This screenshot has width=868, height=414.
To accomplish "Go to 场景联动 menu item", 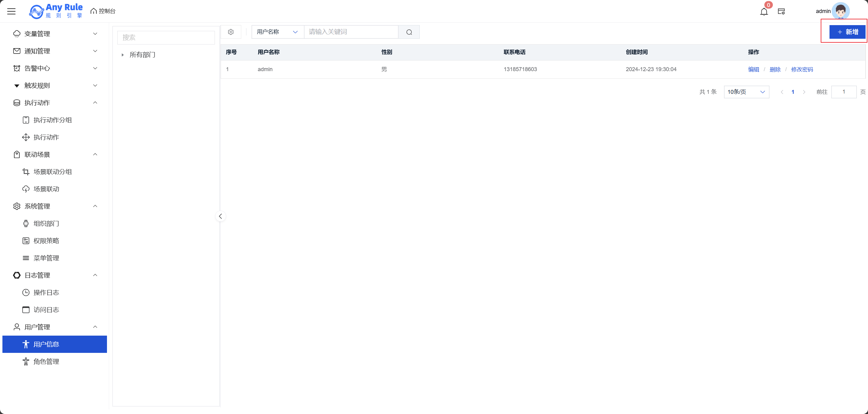I will (46, 189).
